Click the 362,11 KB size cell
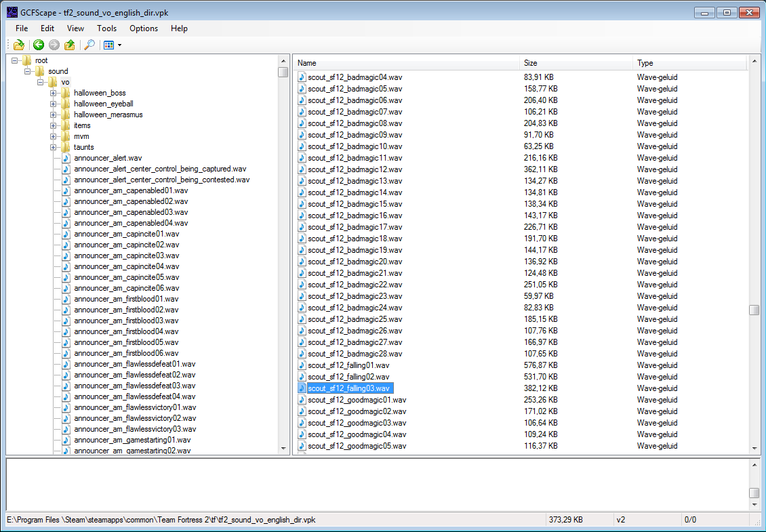The image size is (766, 532). (x=541, y=169)
